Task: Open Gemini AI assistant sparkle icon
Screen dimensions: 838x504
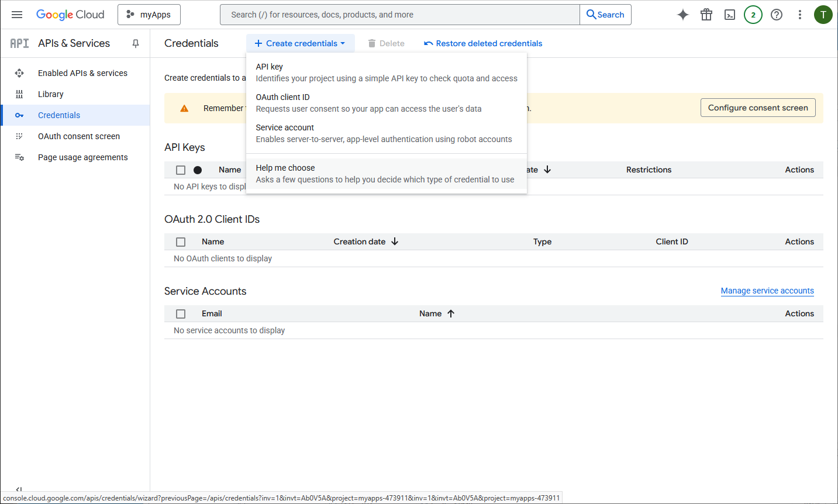Action: (x=682, y=15)
